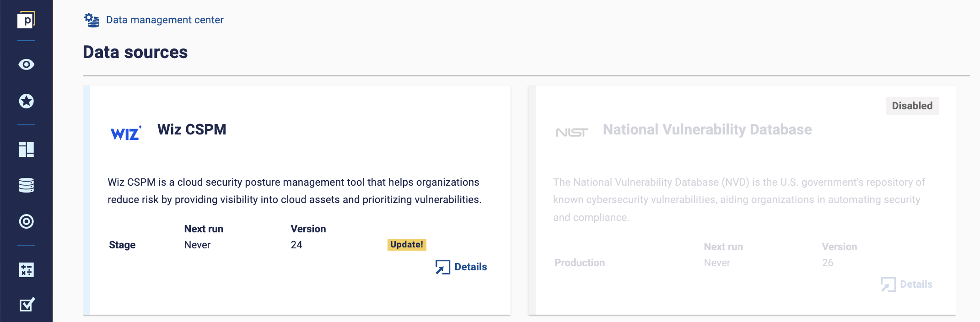Click the Data management center gear icon
The width and height of the screenshot is (980, 322).
tap(92, 20)
